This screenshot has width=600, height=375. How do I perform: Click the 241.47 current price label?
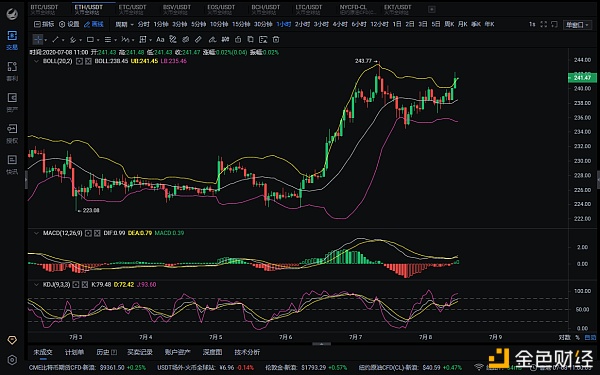coord(582,78)
